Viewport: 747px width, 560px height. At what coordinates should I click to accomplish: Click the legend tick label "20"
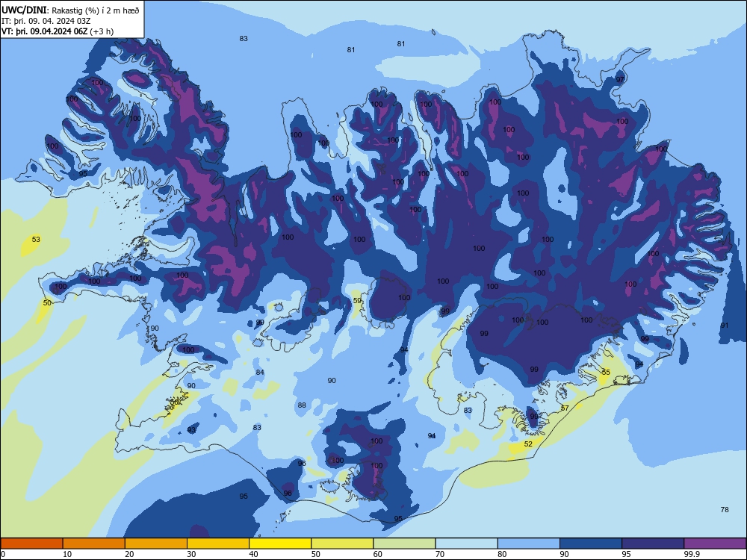[x=129, y=554]
